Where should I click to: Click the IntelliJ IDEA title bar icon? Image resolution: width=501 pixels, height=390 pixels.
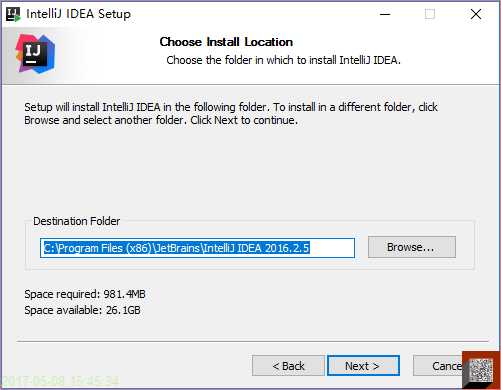pyautogui.click(x=13, y=14)
